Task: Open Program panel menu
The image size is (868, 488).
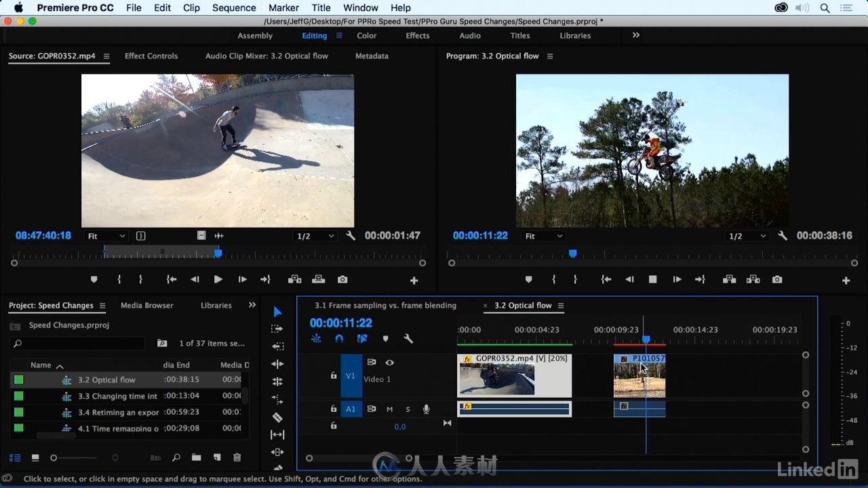Action: [x=550, y=56]
